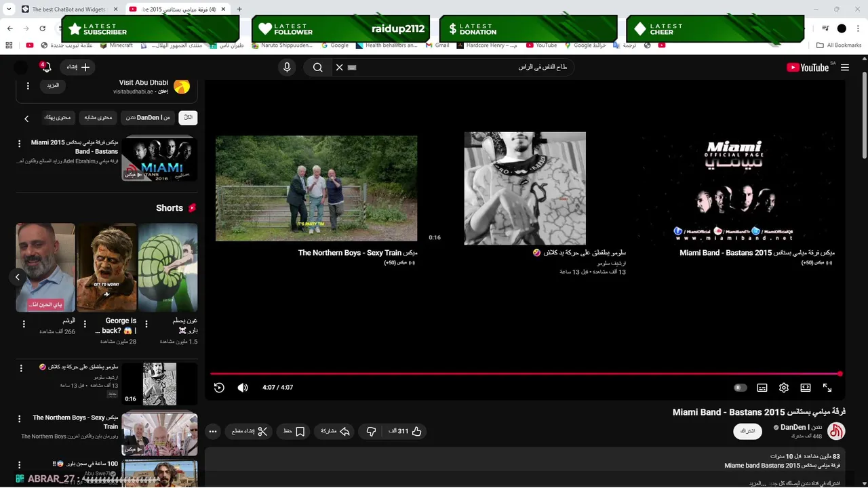
Task: Open more actions ellipsis beside the clip button
Action: pyautogui.click(x=213, y=431)
